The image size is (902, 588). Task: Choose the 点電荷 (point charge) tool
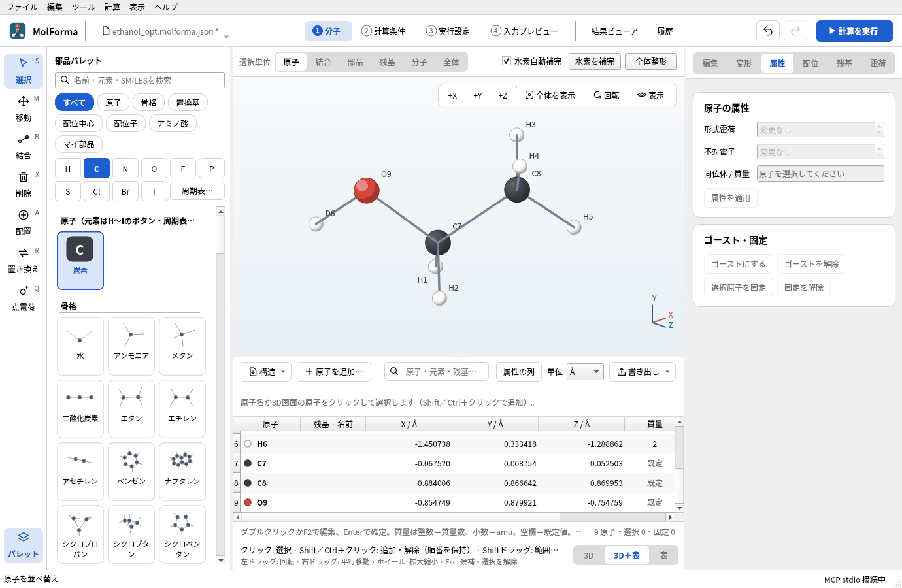pos(24,299)
